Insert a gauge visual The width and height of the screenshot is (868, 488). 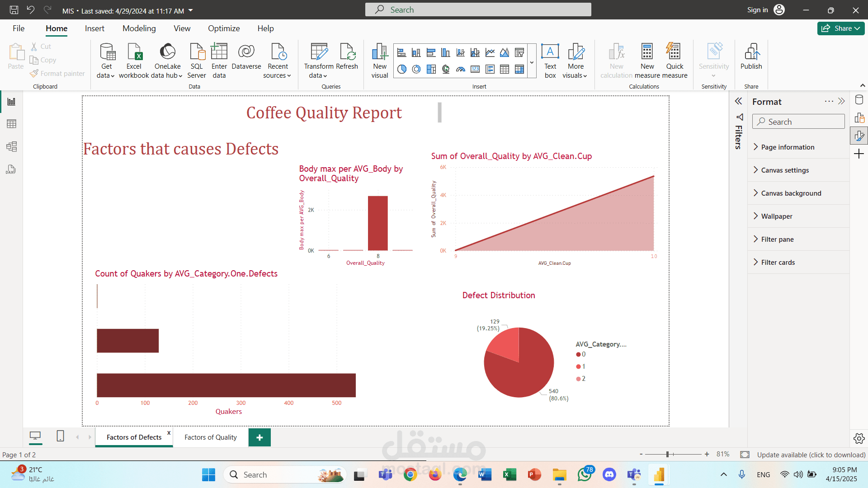click(460, 69)
